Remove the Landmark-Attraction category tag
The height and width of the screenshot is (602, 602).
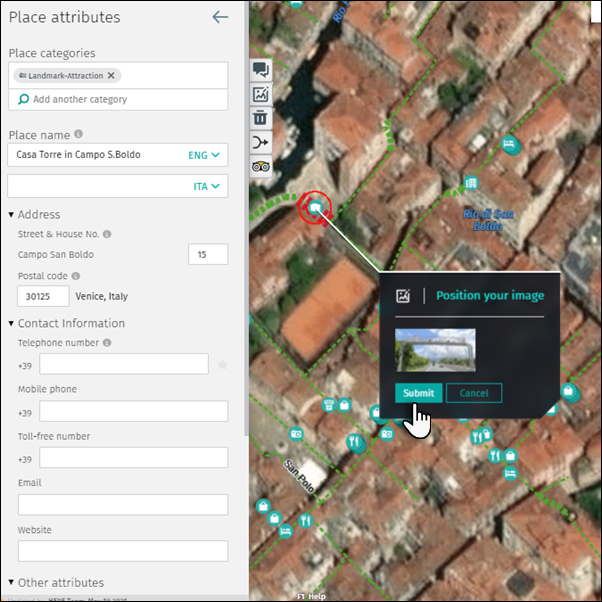(111, 76)
